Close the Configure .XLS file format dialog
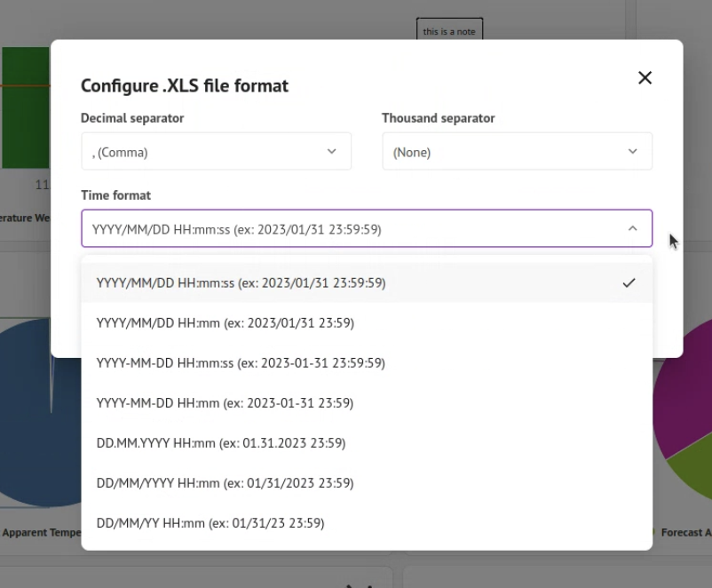Screen dimensions: 712x588 645,78
